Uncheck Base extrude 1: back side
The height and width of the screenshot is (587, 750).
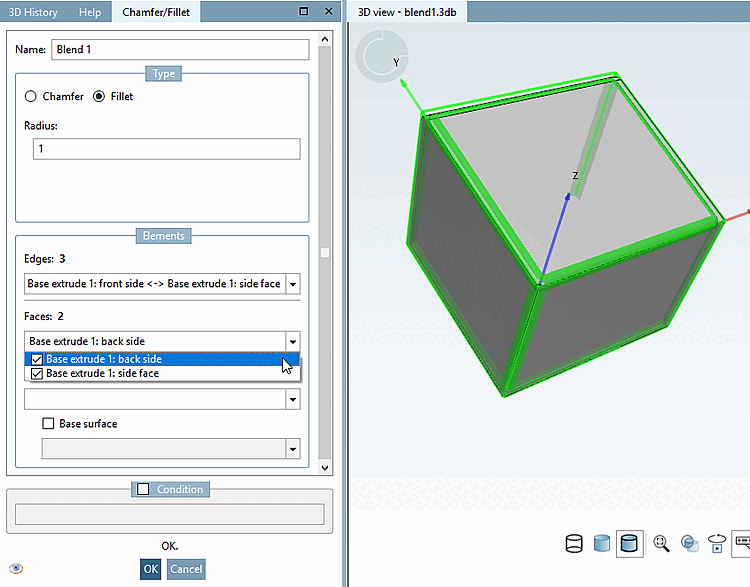click(37, 359)
